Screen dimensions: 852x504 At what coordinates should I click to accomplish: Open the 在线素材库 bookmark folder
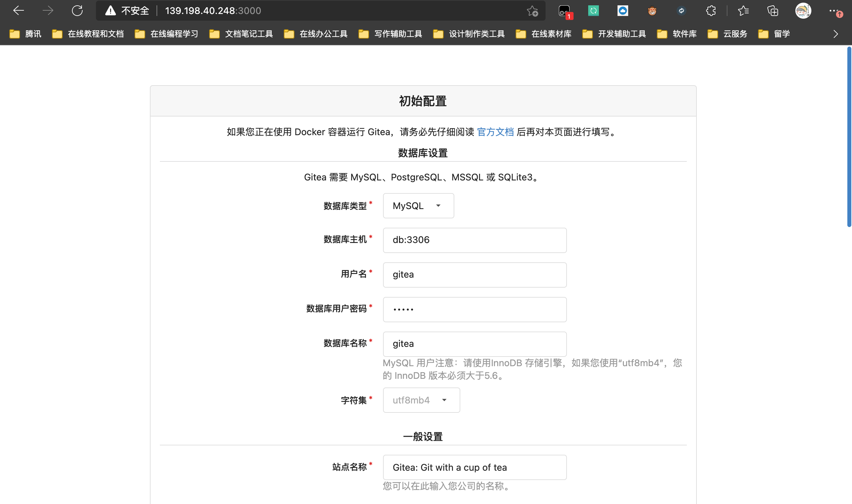[544, 34]
